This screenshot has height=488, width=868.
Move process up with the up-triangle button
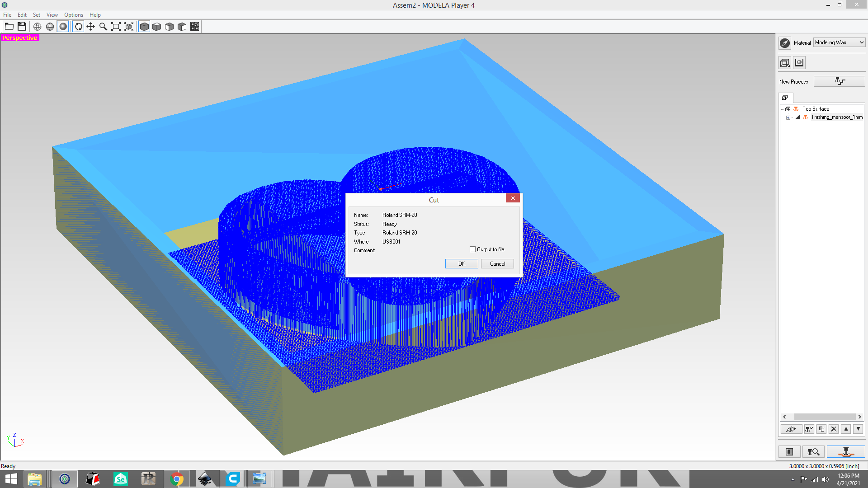point(846,429)
